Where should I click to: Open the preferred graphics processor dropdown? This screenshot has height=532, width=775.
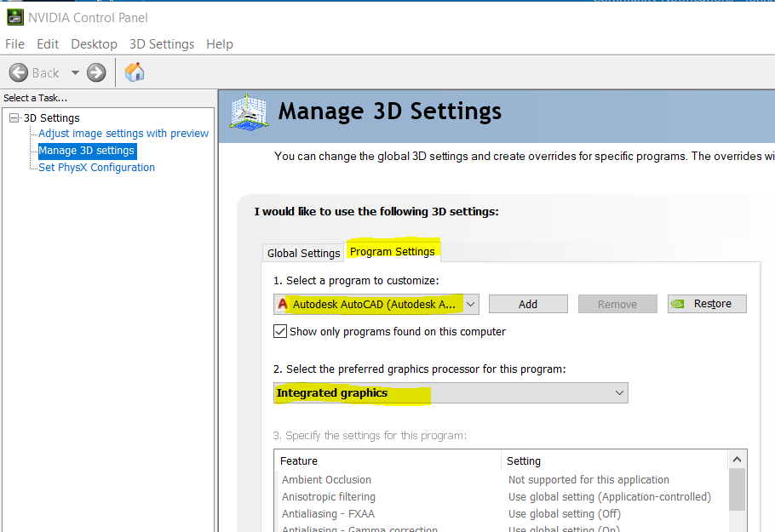coord(619,393)
